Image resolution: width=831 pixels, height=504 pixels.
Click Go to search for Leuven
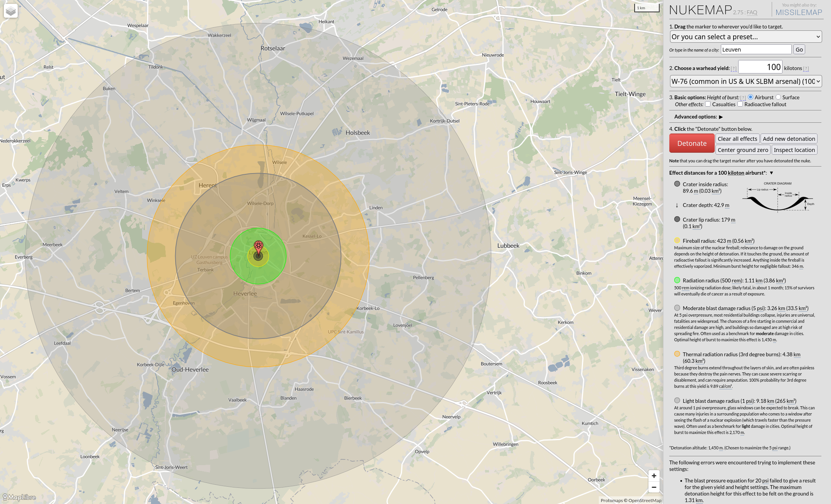tap(799, 49)
